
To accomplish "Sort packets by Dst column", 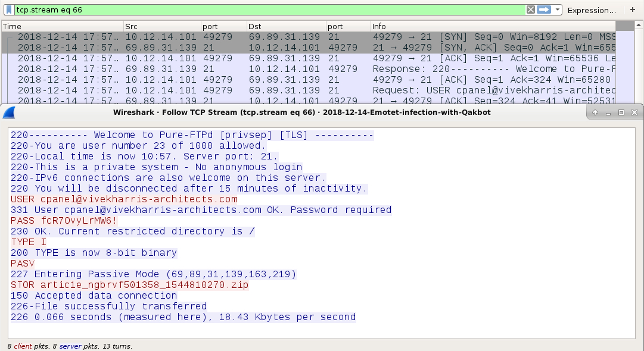I will [287, 26].
